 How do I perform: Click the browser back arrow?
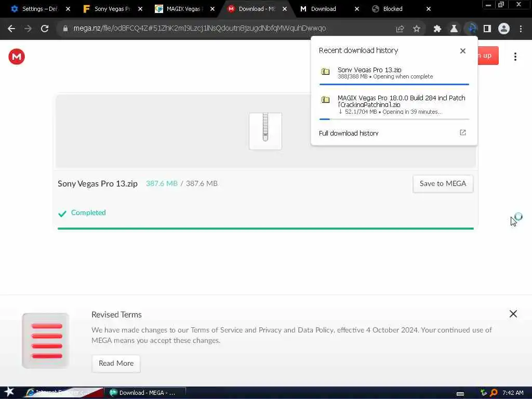pos(11,29)
